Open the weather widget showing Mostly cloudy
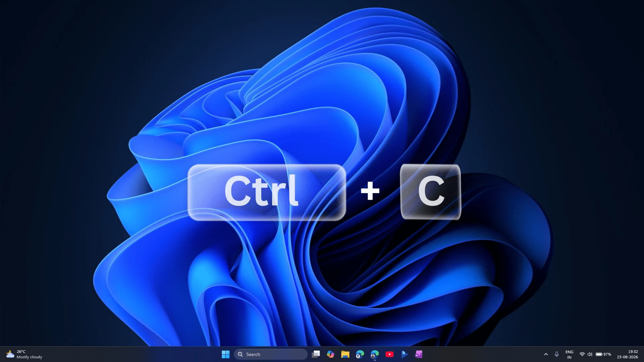The image size is (644, 362). (24, 354)
